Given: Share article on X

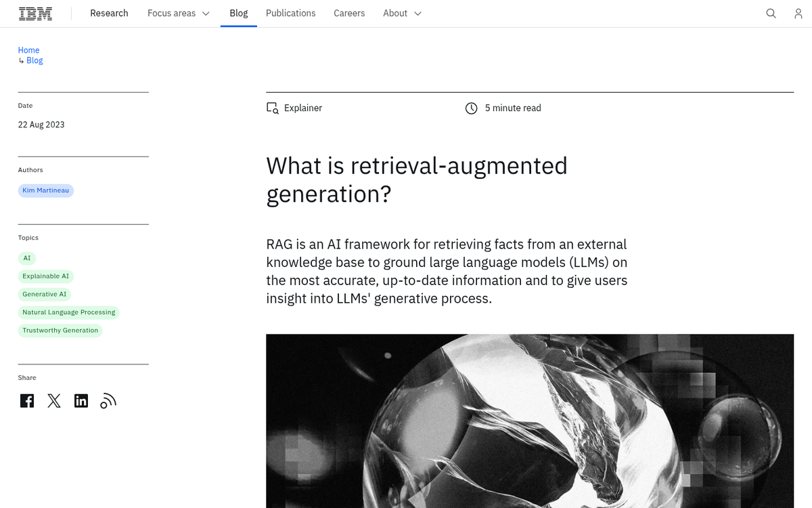Looking at the screenshot, I should click(x=54, y=401).
